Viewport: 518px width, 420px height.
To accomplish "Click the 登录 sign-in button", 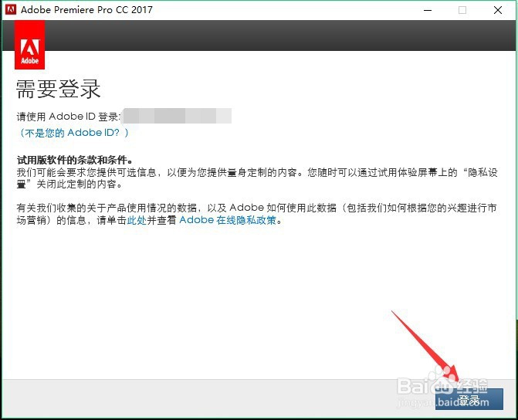I will pos(469,399).
